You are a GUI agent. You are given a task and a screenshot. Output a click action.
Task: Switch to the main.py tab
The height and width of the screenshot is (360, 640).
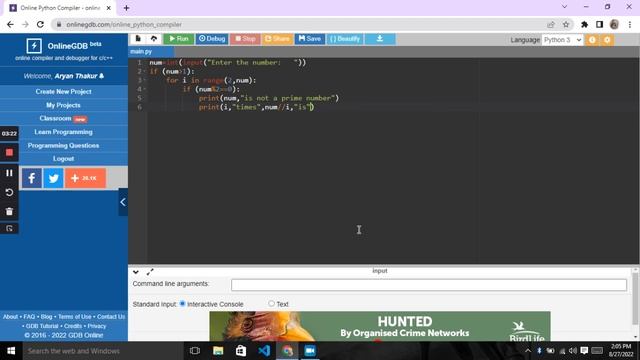click(x=151, y=51)
